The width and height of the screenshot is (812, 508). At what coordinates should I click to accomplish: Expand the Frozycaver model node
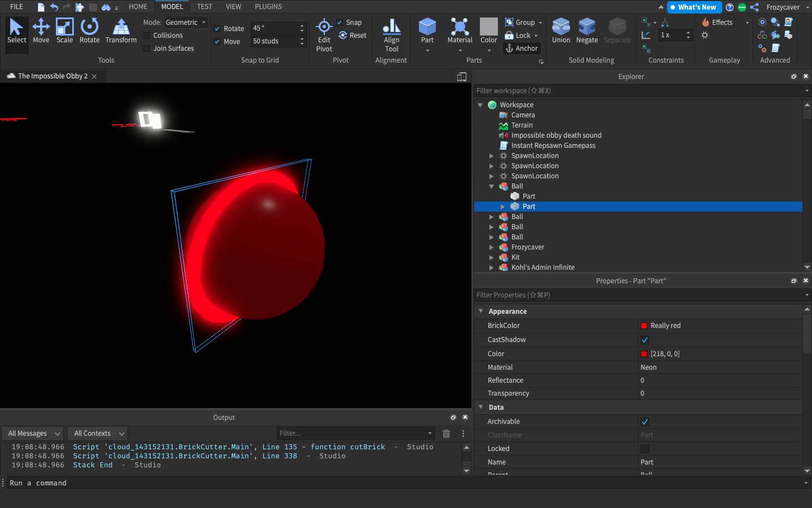(492, 247)
